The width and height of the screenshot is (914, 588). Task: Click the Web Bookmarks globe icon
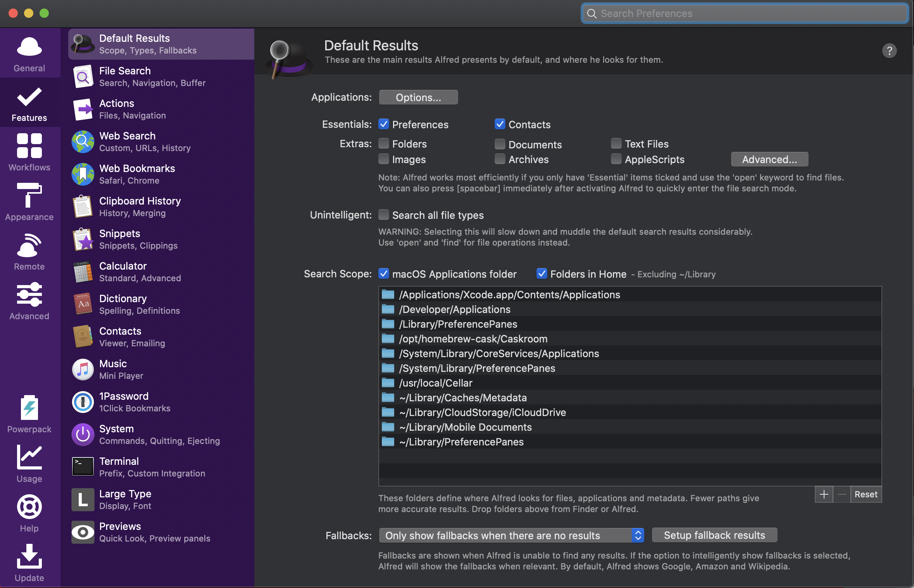point(83,174)
